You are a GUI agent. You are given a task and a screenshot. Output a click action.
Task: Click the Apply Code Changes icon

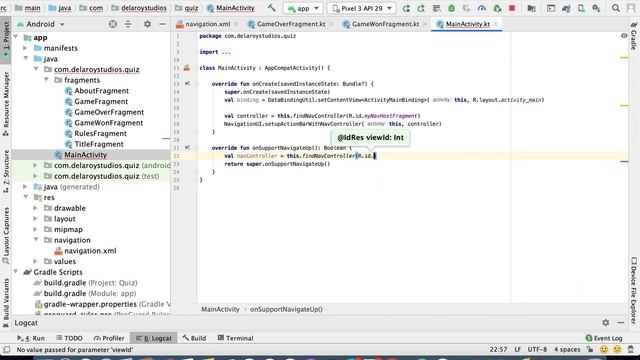[x=421, y=8]
